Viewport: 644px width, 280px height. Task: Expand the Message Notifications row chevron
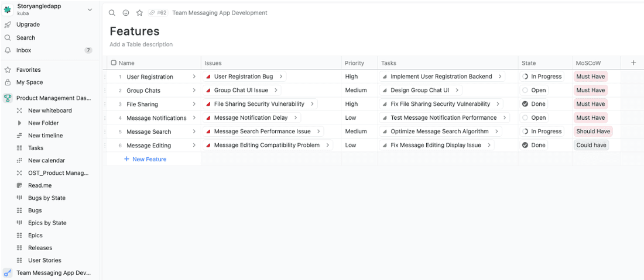click(x=194, y=117)
